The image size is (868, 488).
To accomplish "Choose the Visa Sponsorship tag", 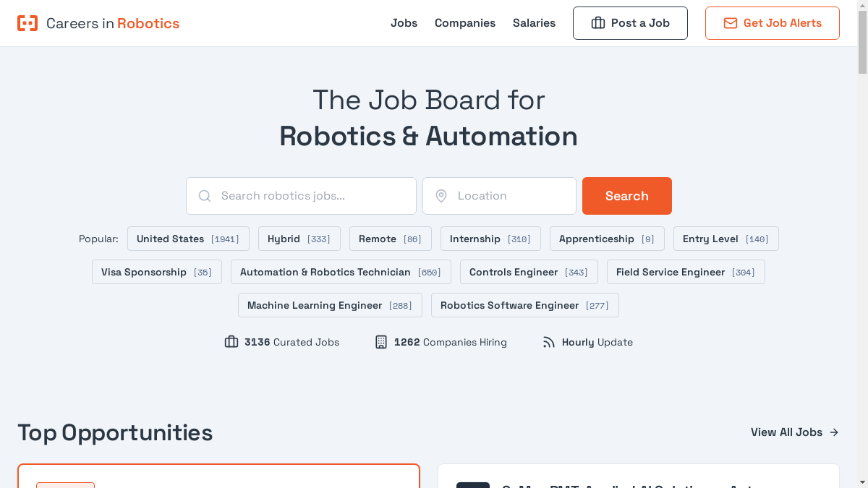I will click(x=156, y=272).
